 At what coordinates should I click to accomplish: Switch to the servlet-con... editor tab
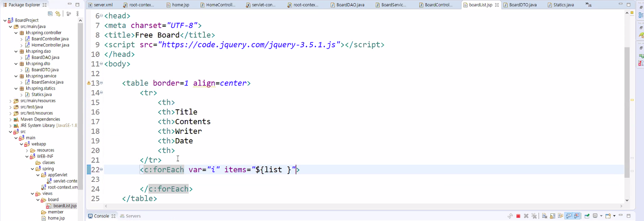261,5
